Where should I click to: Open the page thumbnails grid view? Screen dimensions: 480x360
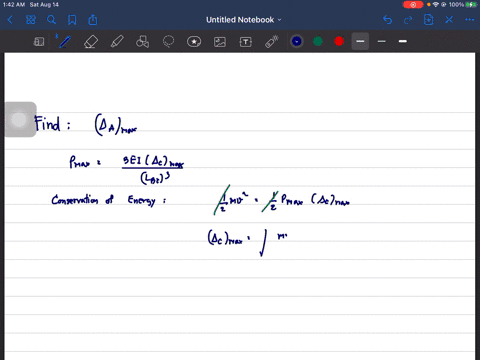(31, 20)
